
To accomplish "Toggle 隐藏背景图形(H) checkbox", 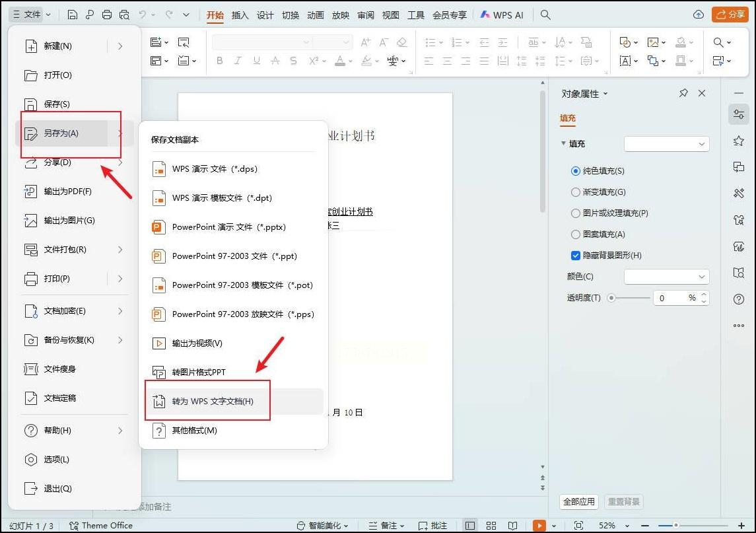I will pos(575,256).
